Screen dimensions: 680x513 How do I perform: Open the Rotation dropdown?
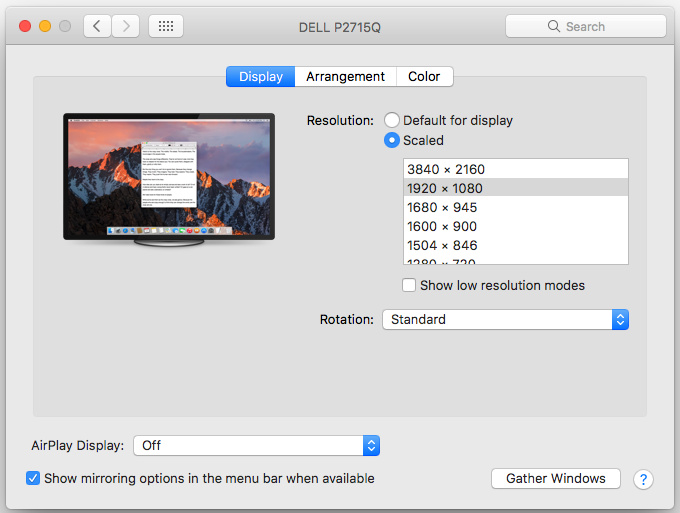[x=505, y=320]
